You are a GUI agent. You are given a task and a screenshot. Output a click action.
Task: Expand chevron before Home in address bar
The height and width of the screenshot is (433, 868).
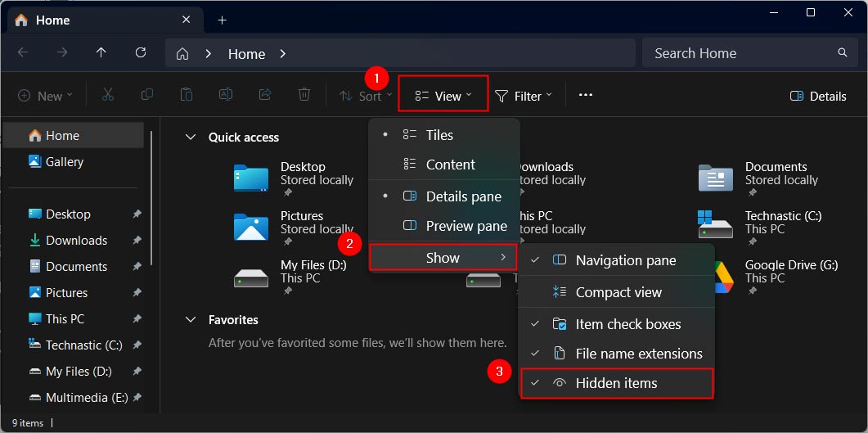209,54
